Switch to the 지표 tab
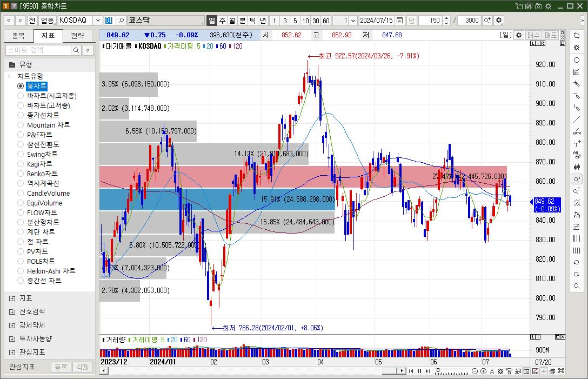This screenshot has height=379, width=588. [x=48, y=36]
